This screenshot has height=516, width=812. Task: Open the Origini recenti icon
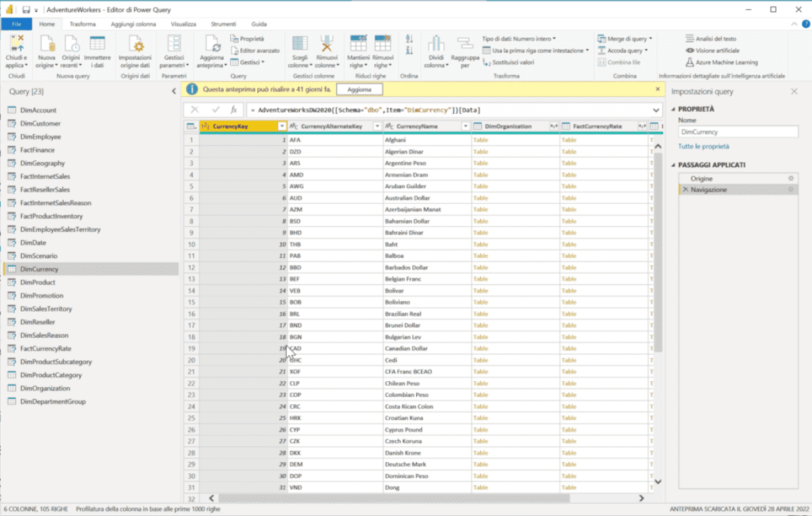71,44
